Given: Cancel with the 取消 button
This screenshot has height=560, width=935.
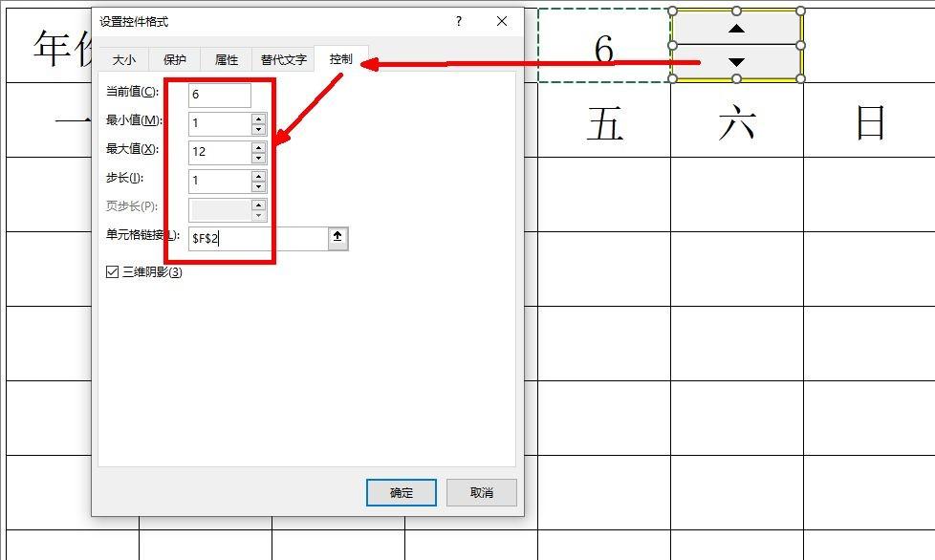Looking at the screenshot, I should point(482,493).
